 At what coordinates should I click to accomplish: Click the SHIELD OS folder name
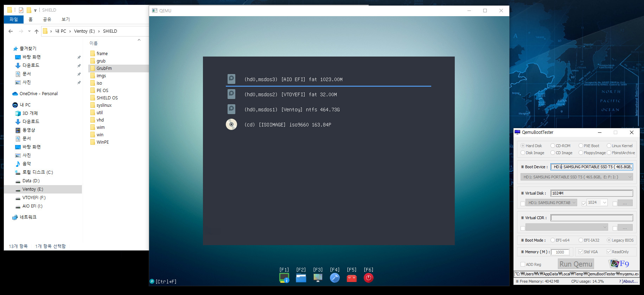click(107, 98)
